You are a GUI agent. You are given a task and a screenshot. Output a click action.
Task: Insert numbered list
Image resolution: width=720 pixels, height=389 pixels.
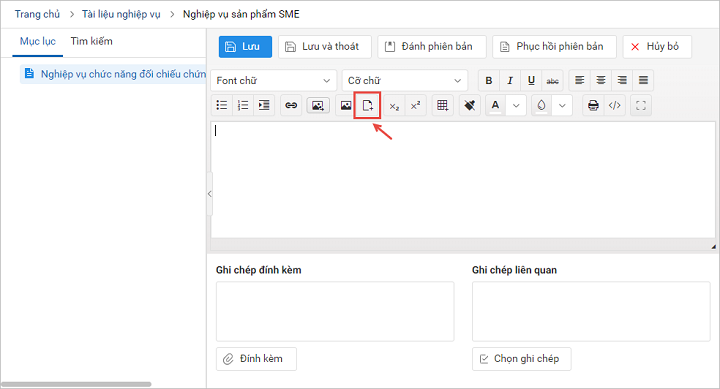pos(243,105)
